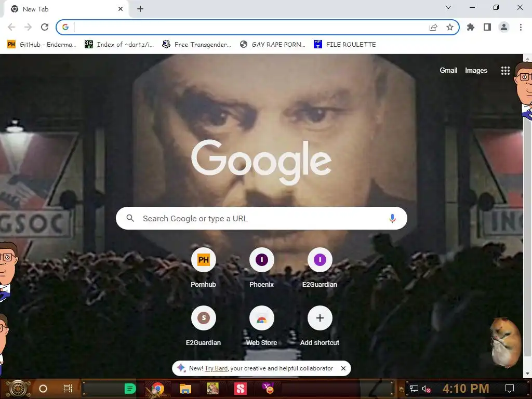Dismiss the Bard promo banner

click(x=343, y=368)
